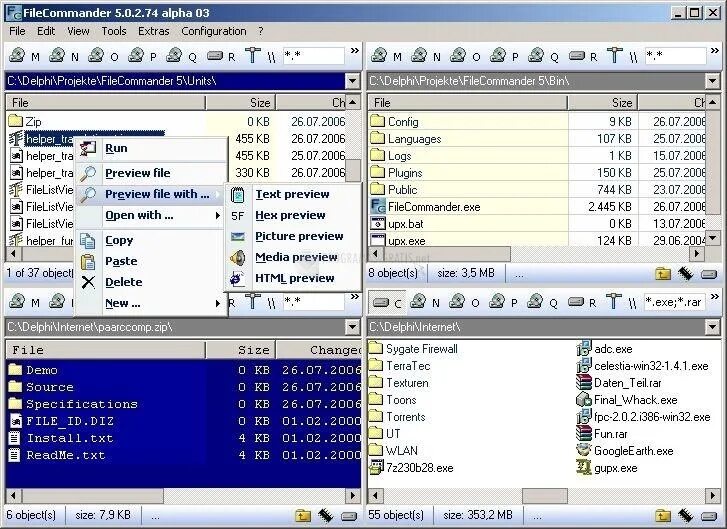Expand top-left toolbar overflow chevron
Screen dimensions: 727x529
(355, 51)
